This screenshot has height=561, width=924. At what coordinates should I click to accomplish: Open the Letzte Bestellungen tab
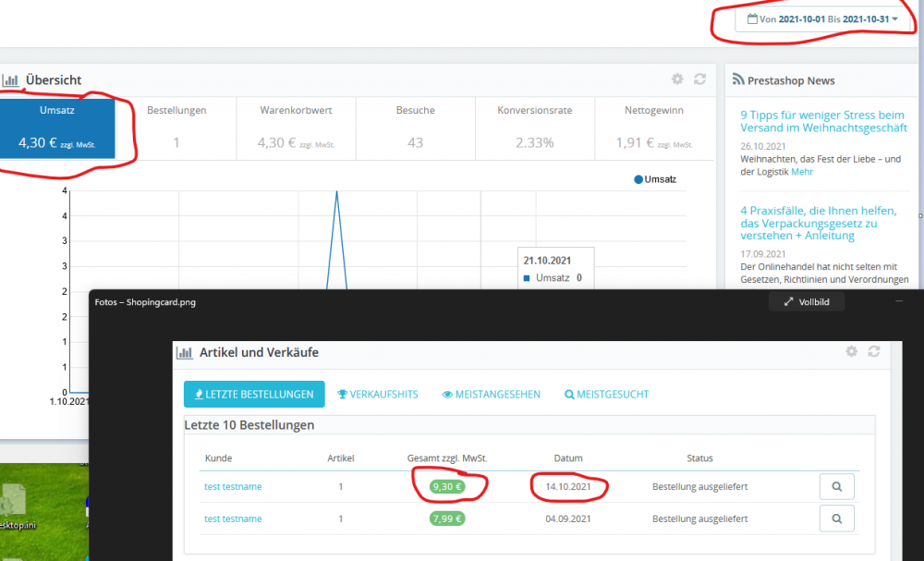tap(254, 395)
